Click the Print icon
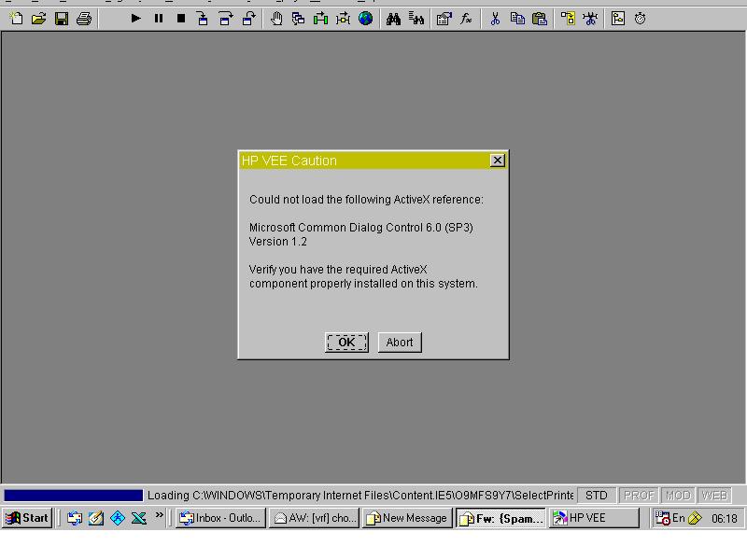 click(84, 19)
